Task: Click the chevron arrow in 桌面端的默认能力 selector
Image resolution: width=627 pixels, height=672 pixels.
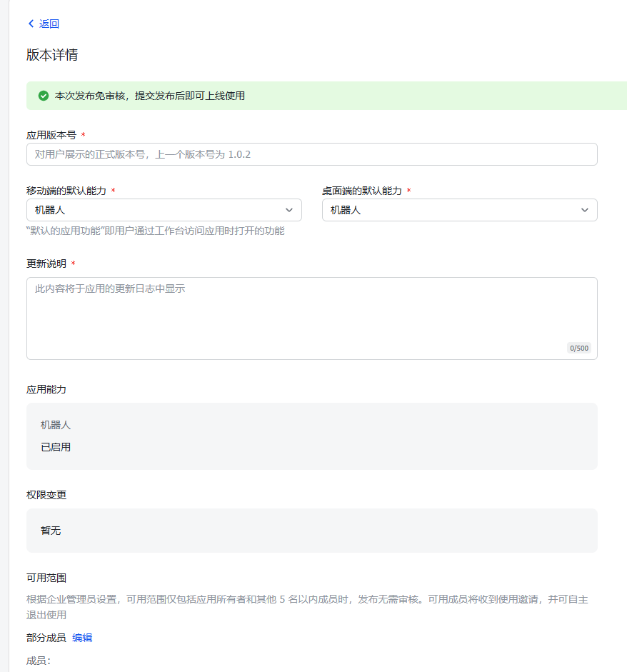Action: pos(585,210)
